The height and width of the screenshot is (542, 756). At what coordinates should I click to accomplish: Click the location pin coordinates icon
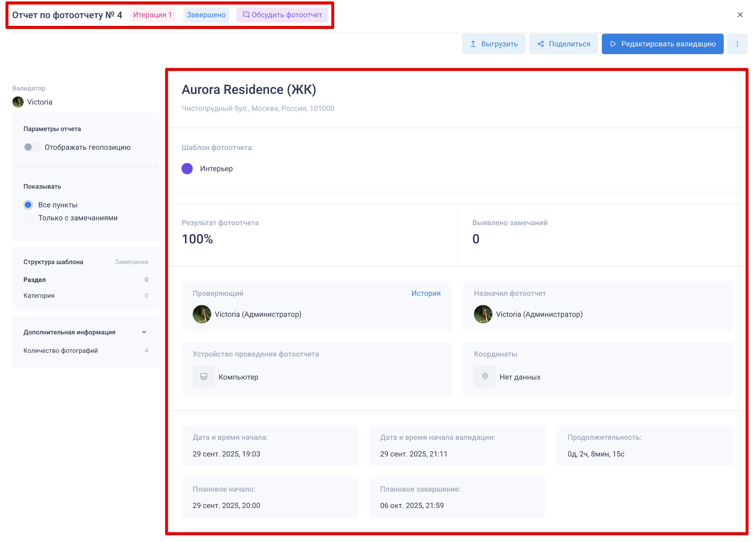pos(485,377)
